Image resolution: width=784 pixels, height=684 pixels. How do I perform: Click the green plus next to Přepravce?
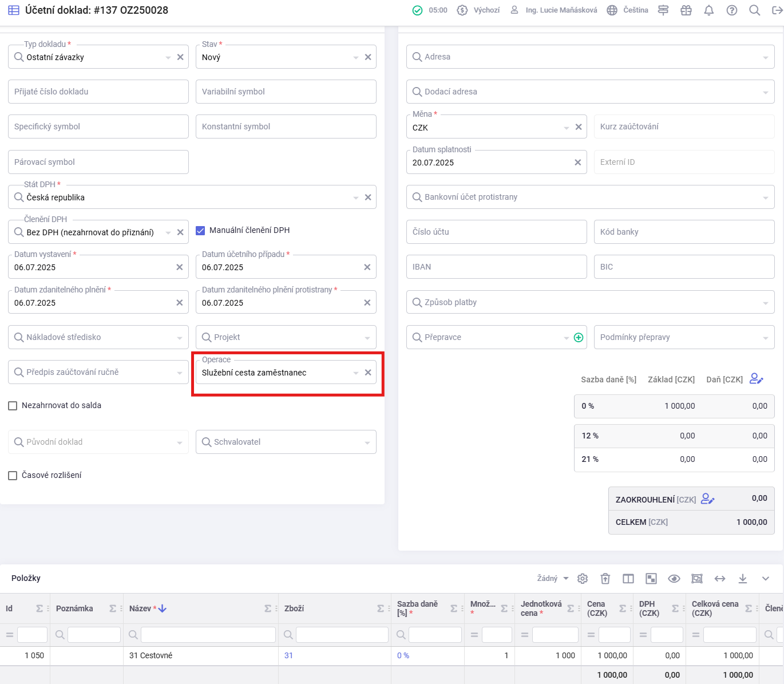579,338
